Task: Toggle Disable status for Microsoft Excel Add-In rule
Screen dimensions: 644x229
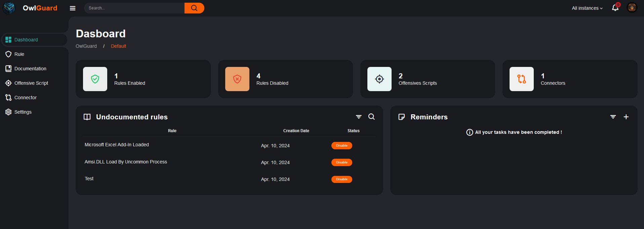Action: [x=341, y=146]
